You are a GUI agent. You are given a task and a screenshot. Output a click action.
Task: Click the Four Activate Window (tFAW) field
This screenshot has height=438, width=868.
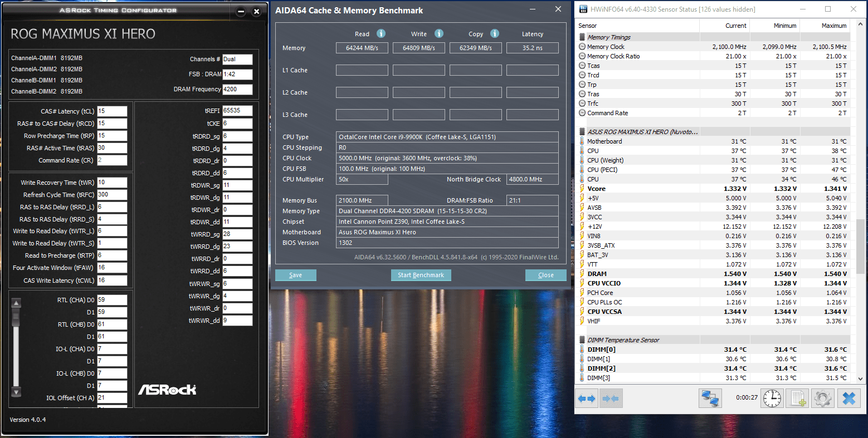tap(112, 268)
